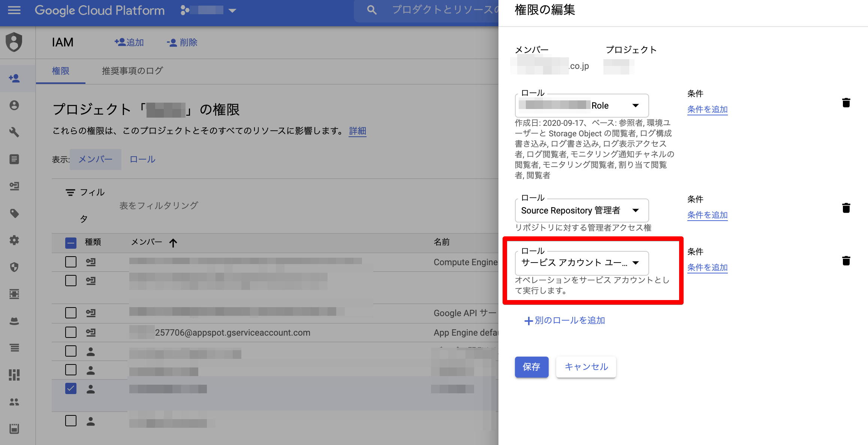Viewport: 868px width, 445px height.
Task: Show by ロール view
Action: point(142,160)
